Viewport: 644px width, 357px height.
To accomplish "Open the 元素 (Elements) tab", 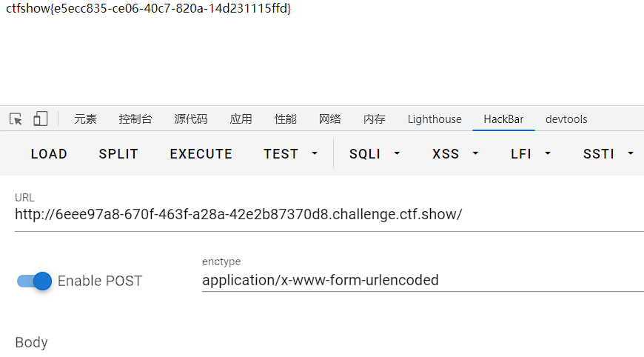I will click(85, 119).
